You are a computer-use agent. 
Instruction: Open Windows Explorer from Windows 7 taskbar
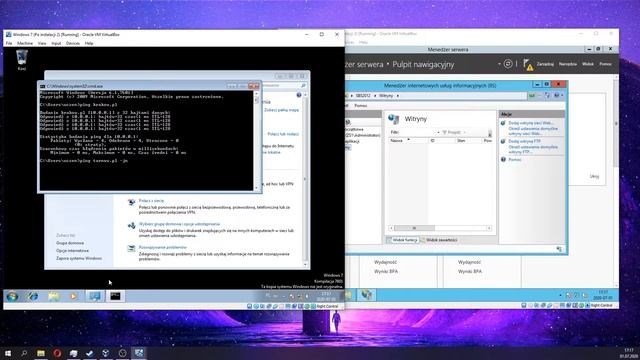(53, 296)
